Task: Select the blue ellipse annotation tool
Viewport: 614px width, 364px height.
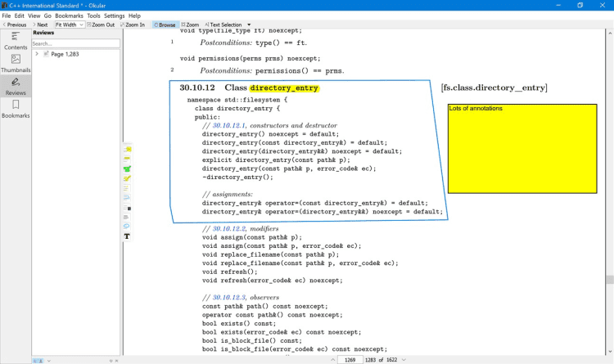Action: pos(127,227)
